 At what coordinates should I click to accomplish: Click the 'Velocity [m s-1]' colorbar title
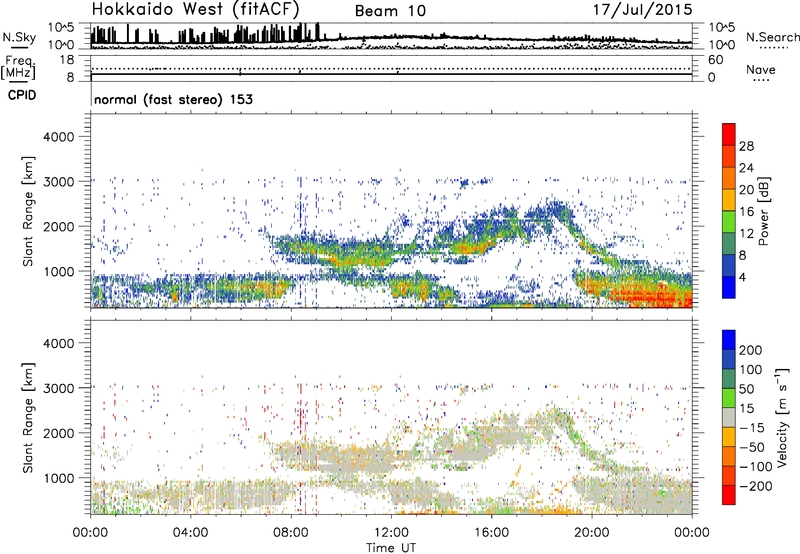coord(781,417)
